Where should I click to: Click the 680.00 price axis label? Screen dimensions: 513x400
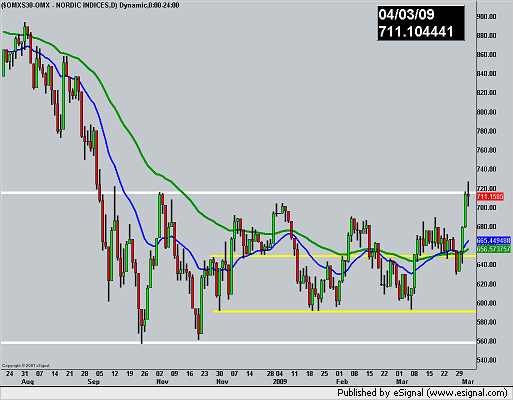(x=487, y=226)
